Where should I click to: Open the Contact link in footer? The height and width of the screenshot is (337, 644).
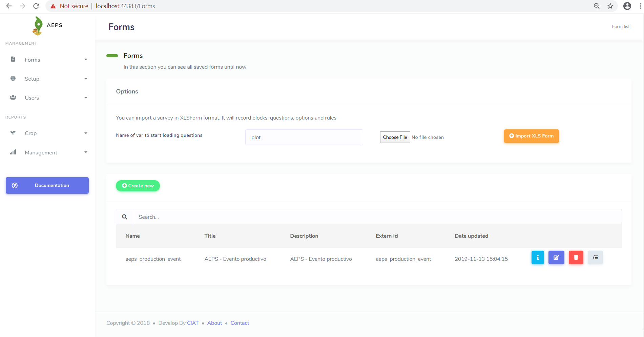240,323
